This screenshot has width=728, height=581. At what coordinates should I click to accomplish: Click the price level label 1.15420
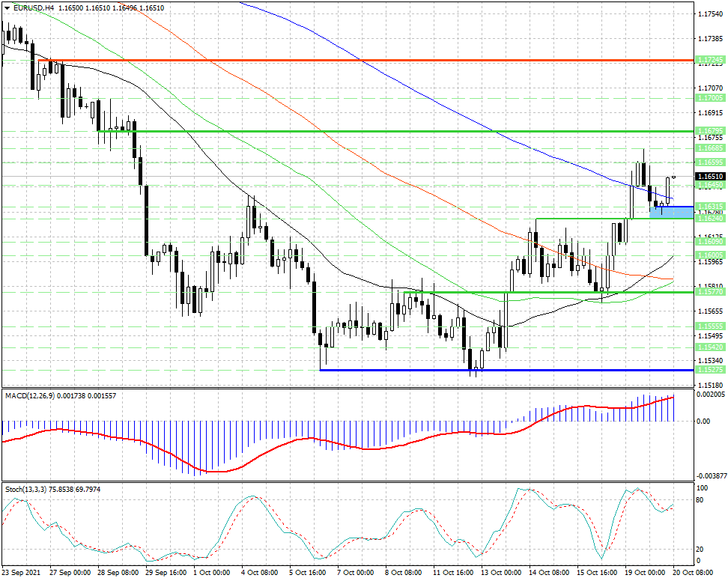point(710,347)
